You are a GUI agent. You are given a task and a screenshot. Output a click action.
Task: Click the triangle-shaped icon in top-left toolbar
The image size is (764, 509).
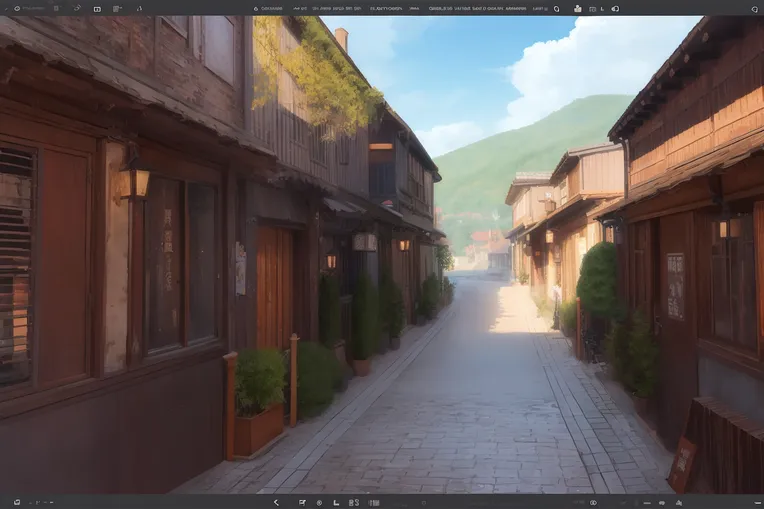[139, 8]
